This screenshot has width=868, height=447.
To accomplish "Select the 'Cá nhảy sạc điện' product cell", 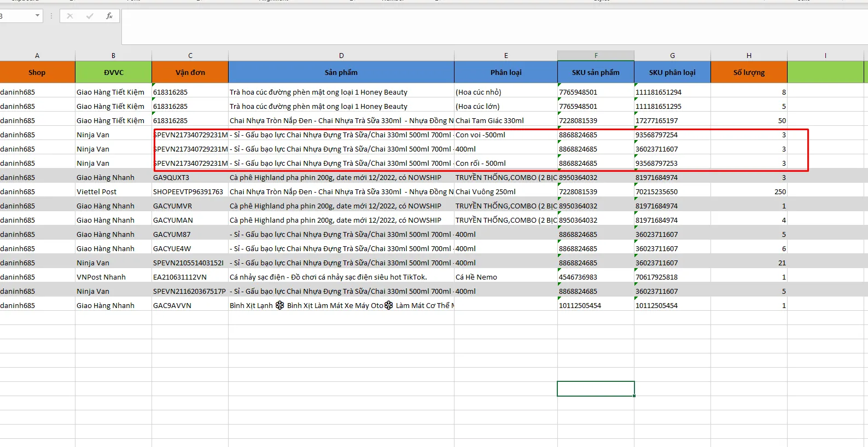I will click(x=341, y=277).
